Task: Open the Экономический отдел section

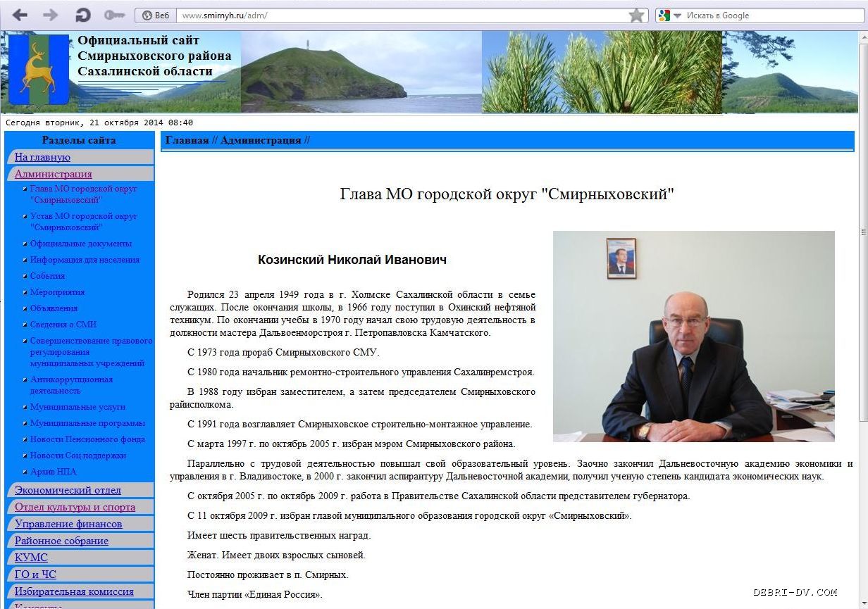Action: 68,490
